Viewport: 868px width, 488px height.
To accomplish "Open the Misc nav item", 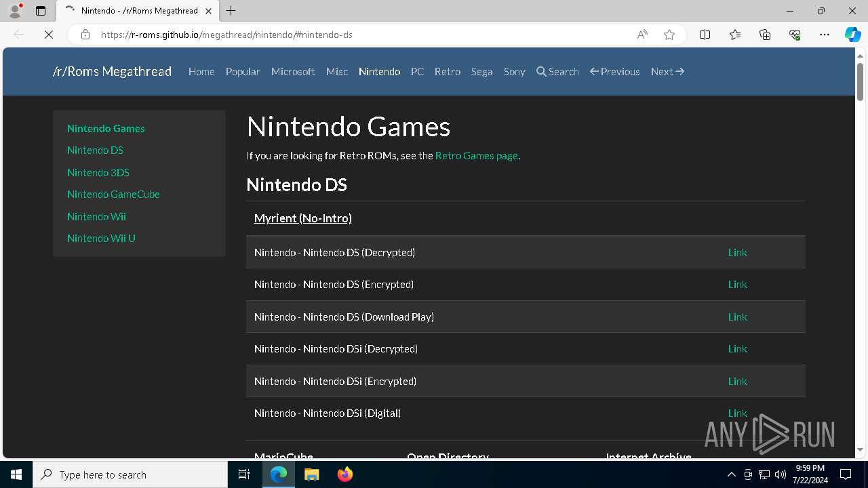I will [337, 71].
